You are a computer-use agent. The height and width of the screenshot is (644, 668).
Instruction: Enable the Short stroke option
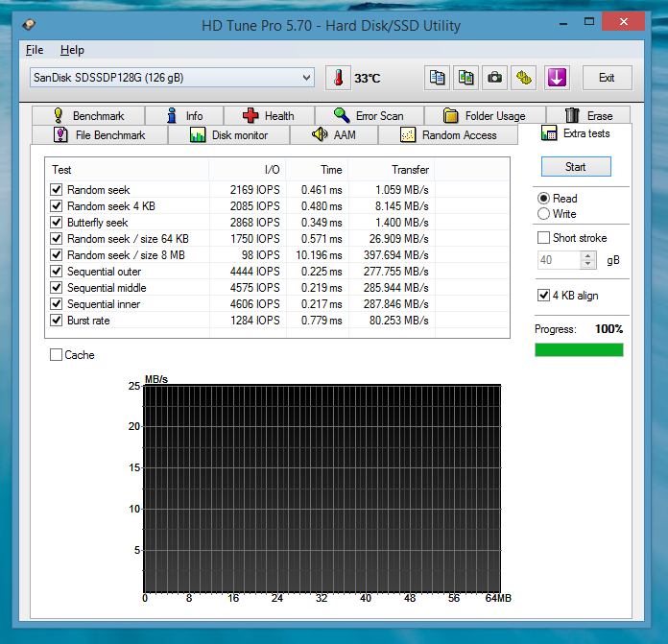click(x=543, y=238)
